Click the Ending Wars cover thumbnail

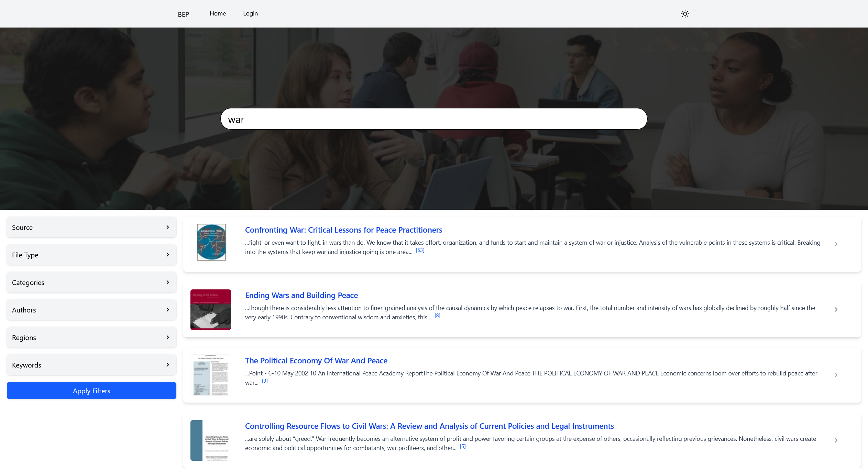point(211,310)
